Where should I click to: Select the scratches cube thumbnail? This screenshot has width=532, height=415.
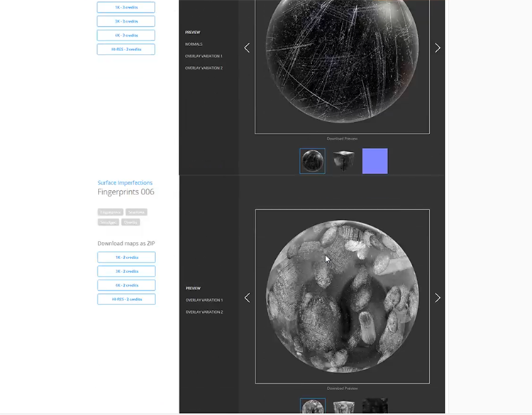344,161
